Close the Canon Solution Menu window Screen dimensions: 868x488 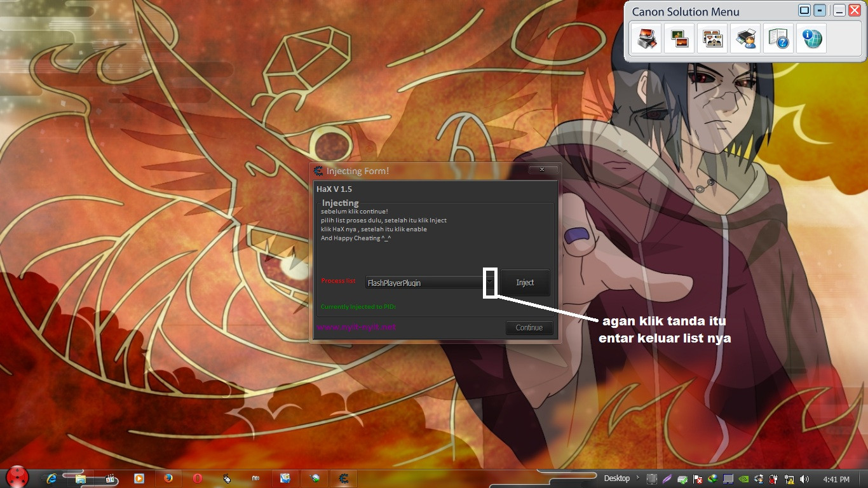tap(855, 10)
